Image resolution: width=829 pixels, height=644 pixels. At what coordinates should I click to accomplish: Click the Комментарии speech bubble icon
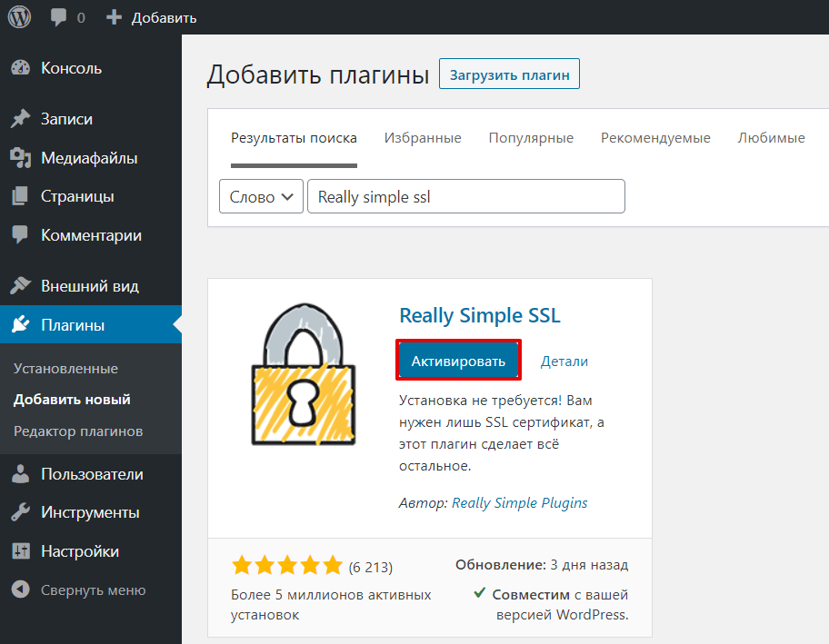[21, 235]
